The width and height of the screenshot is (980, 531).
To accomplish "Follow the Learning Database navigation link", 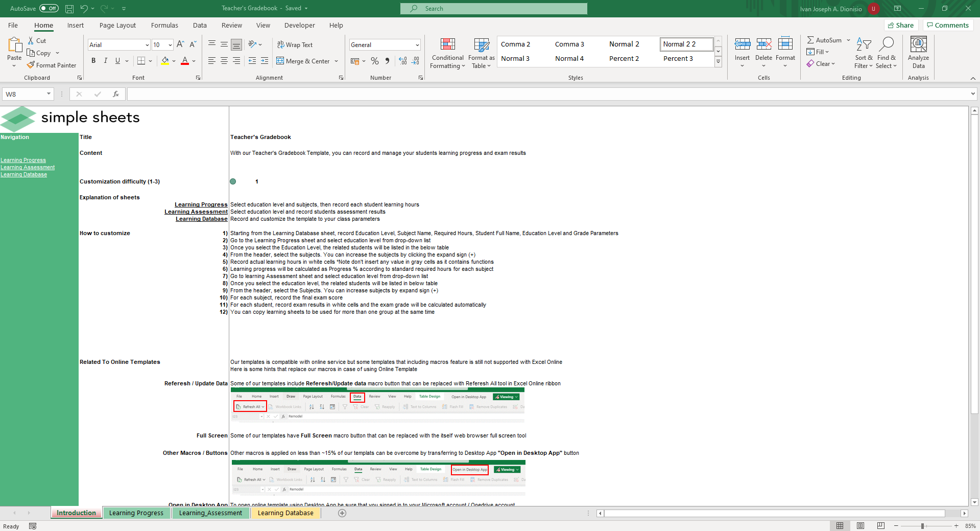I will (23, 175).
